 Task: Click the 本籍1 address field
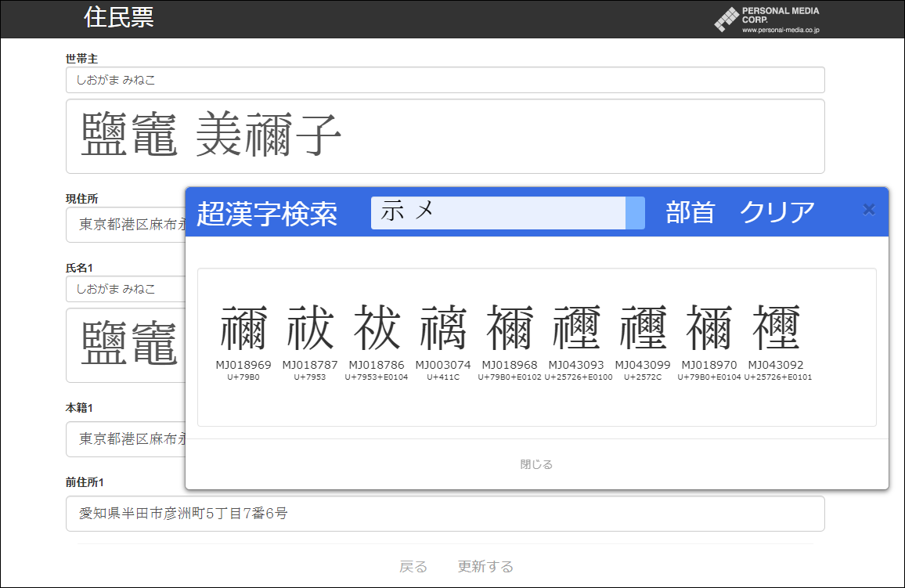125,439
